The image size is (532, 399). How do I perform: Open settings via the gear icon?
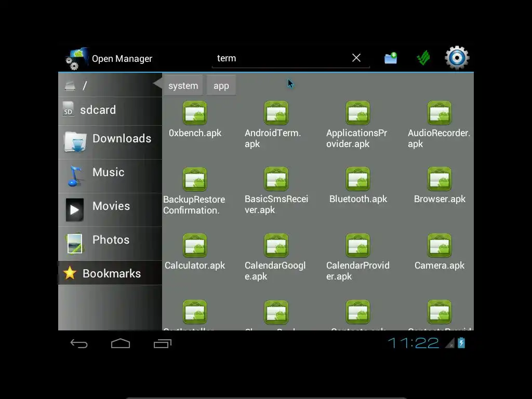457,58
